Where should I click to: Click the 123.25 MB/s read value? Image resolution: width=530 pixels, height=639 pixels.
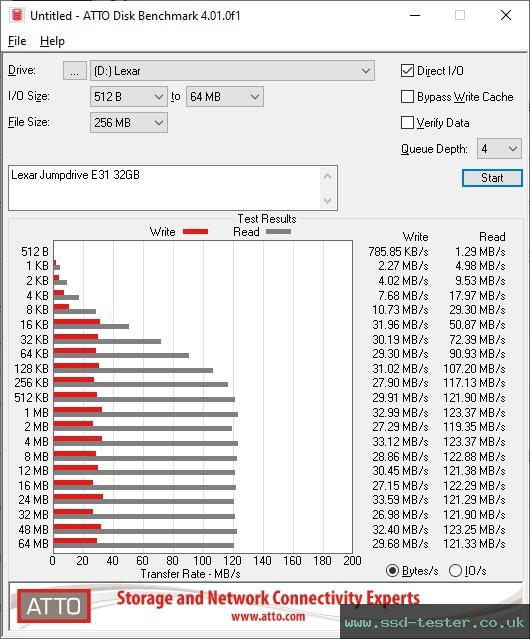(x=474, y=529)
